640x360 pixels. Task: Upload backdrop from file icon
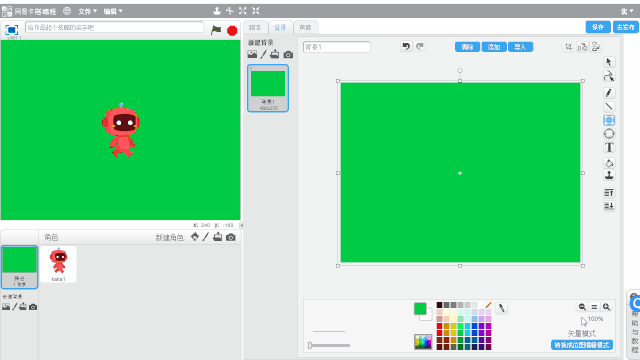(x=275, y=54)
